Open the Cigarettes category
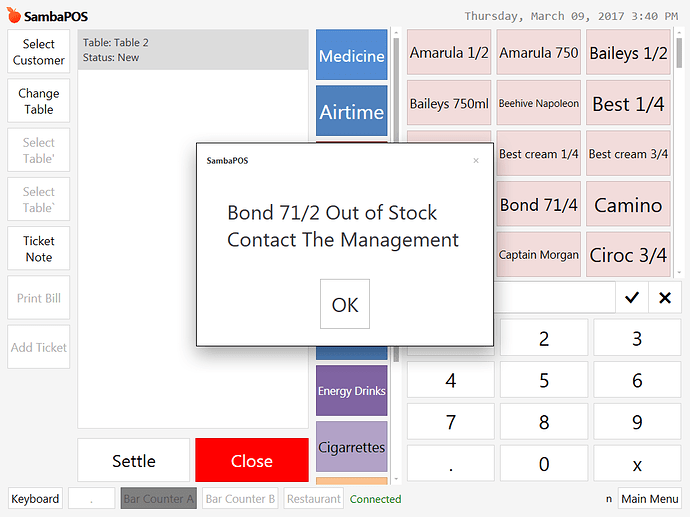Image resolution: width=690 pixels, height=517 pixels. [351, 447]
